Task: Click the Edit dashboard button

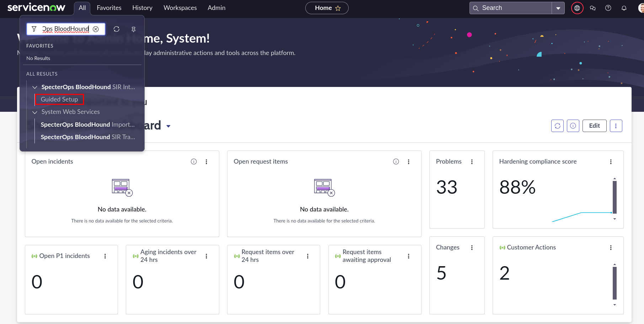Action: coord(594,126)
